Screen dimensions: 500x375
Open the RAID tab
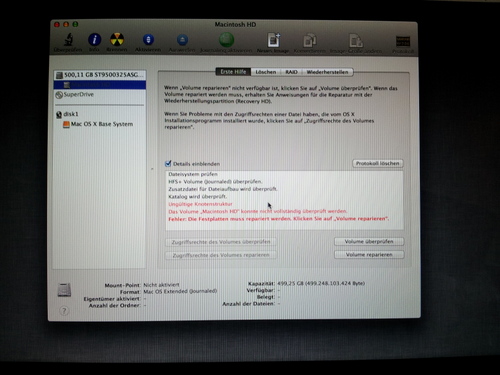(291, 72)
